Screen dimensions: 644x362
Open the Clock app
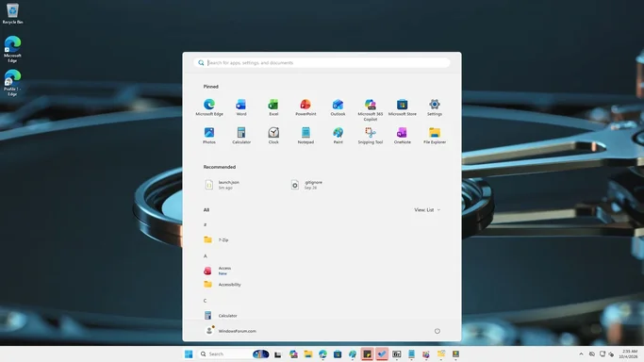click(273, 136)
